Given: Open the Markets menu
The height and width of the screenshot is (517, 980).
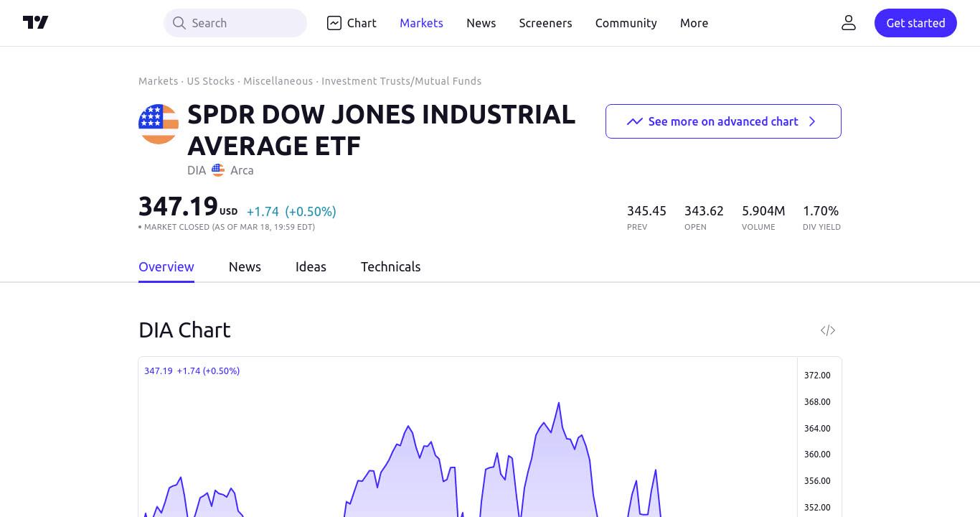Looking at the screenshot, I should pyautogui.click(x=421, y=23).
